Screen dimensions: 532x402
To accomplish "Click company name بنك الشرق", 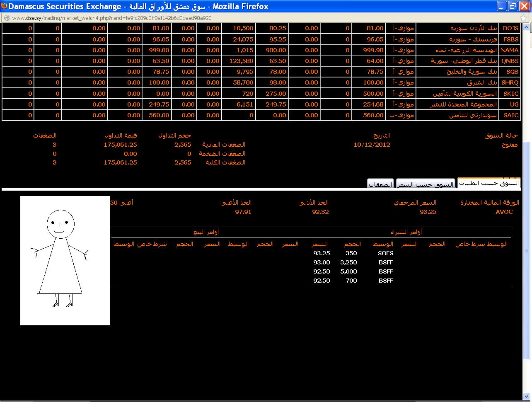I will [x=482, y=82].
